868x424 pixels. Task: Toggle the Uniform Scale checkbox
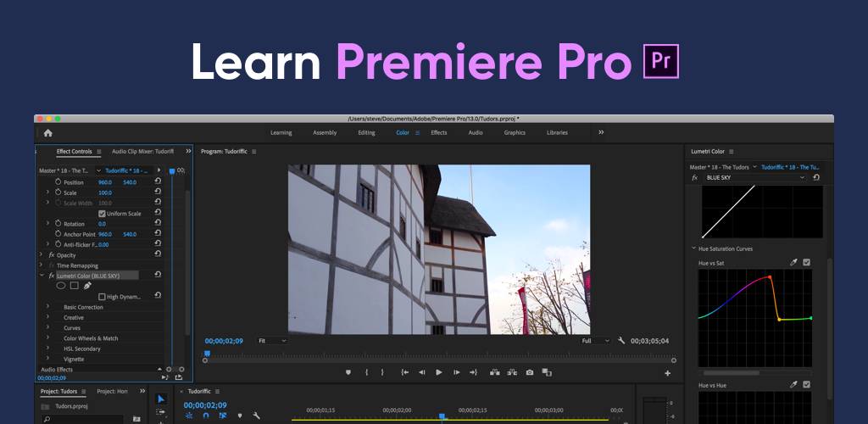[102, 214]
